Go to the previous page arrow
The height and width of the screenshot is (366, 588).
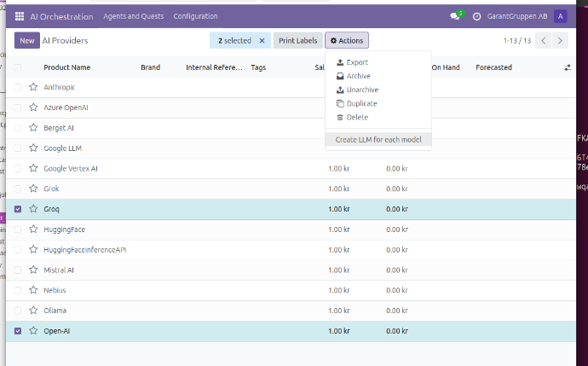pos(544,41)
